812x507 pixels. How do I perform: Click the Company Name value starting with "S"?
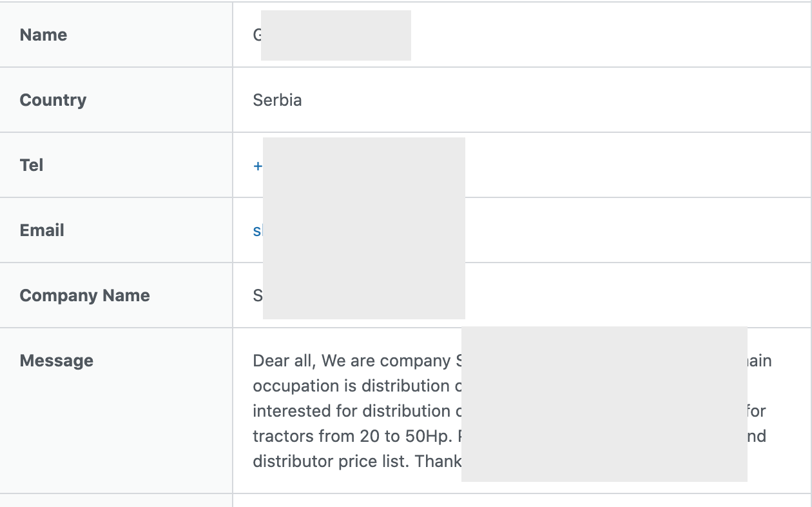tap(257, 295)
